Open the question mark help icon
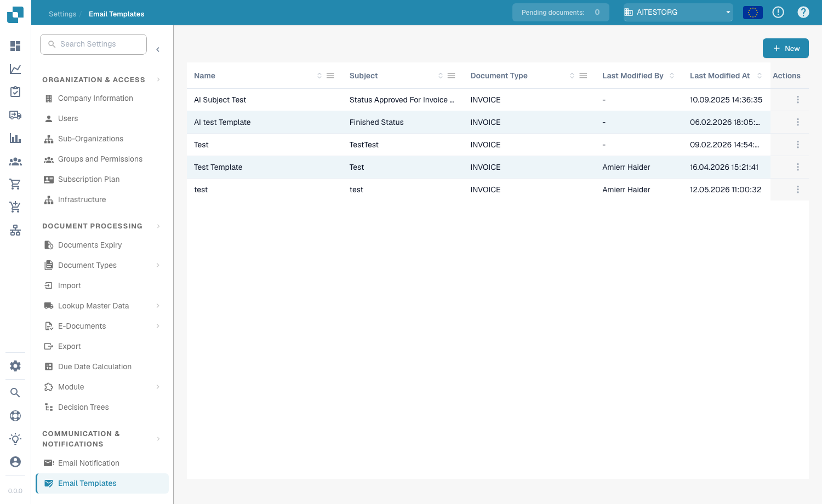The width and height of the screenshot is (822, 504). [x=803, y=12]
